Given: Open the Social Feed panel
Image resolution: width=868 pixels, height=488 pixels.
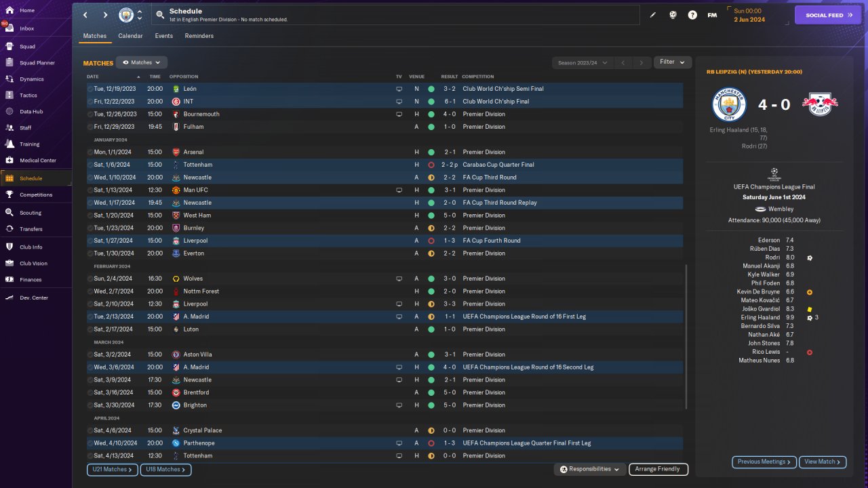Looking at the screenshot, I should (827, 15).
